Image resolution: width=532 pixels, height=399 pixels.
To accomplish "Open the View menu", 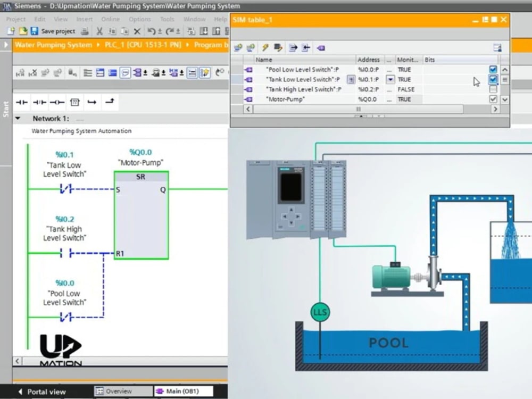I will click(61, 19).
